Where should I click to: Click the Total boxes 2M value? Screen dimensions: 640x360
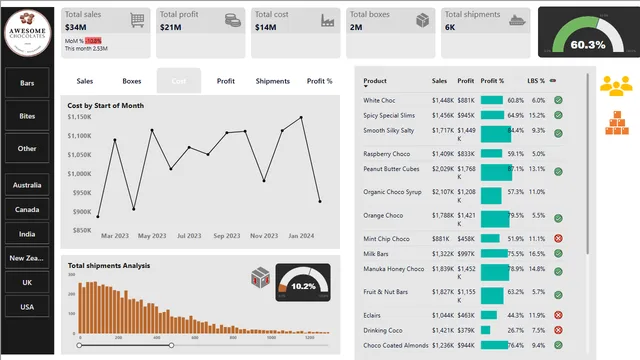356,27
